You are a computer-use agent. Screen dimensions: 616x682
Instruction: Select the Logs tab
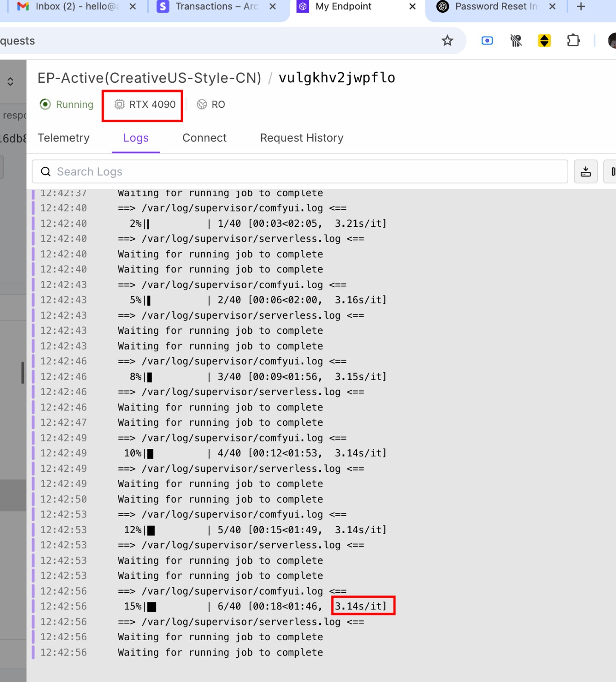tap(136, 138)
